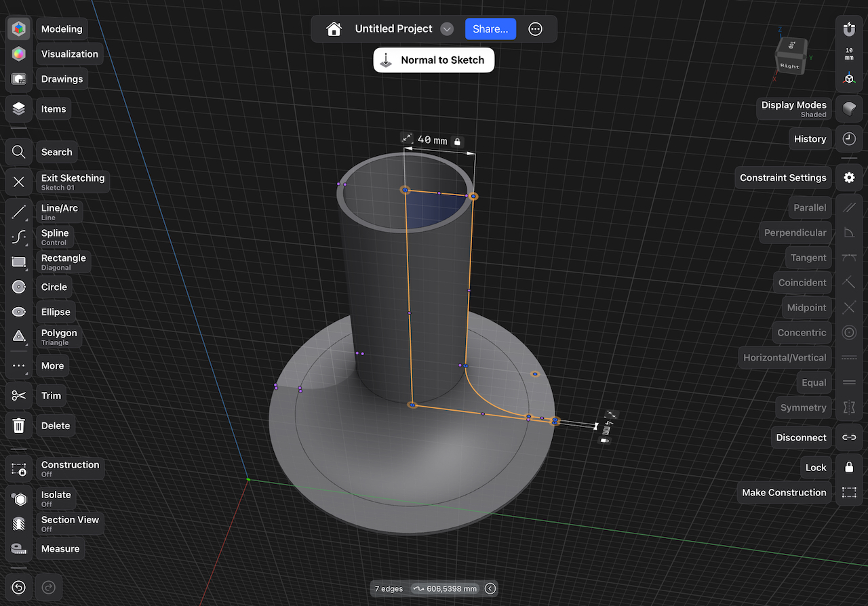Screen dimensions: 868x606
Task: Toggle Construction mode on
Action: pyautogui.click(x=19, y=469)
